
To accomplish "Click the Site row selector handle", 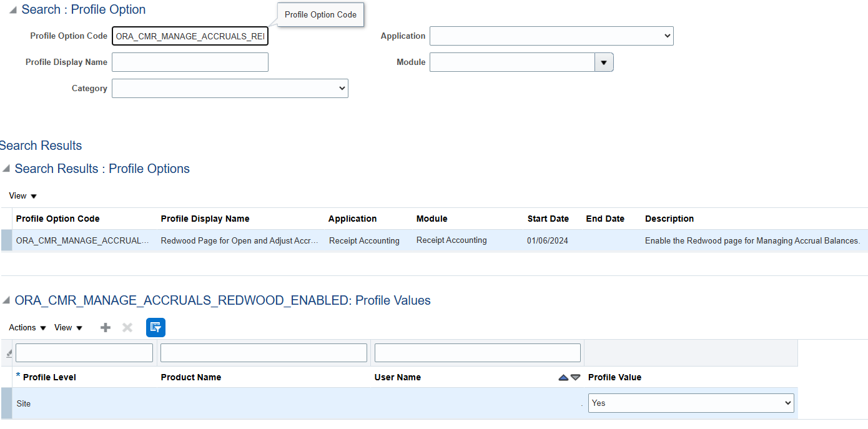I will click(6, 403).
